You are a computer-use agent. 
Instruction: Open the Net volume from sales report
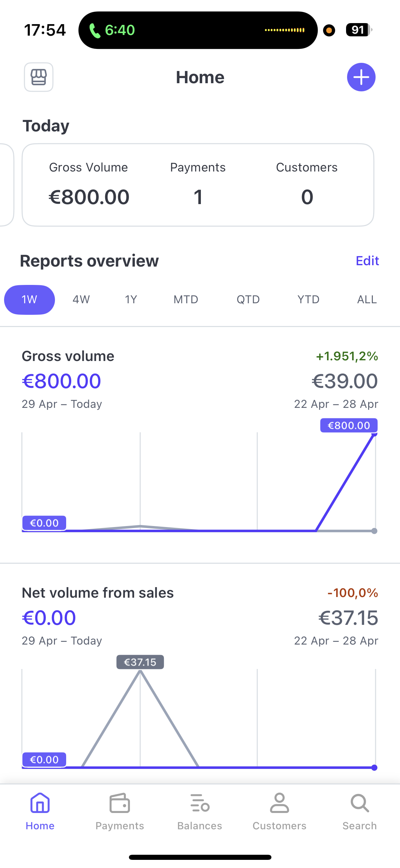click(98, 593)
